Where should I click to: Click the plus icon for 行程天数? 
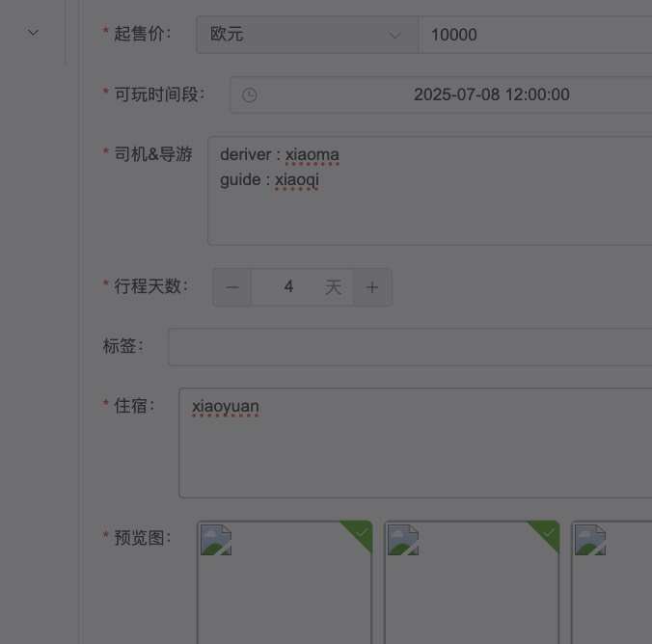point(372,287)
